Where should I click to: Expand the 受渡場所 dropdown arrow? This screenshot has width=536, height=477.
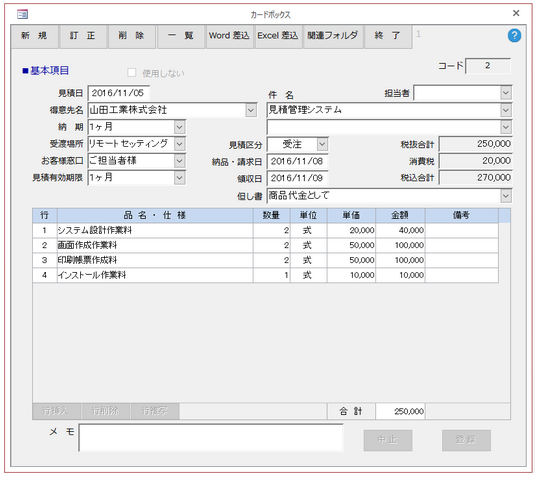(x=179, y=144)
